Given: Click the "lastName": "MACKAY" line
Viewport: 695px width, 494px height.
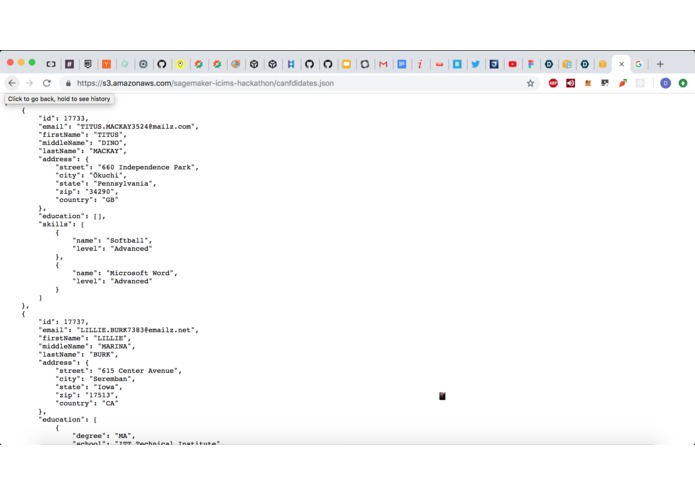Looking at the screenshot, I should click(x=82, y=151).
